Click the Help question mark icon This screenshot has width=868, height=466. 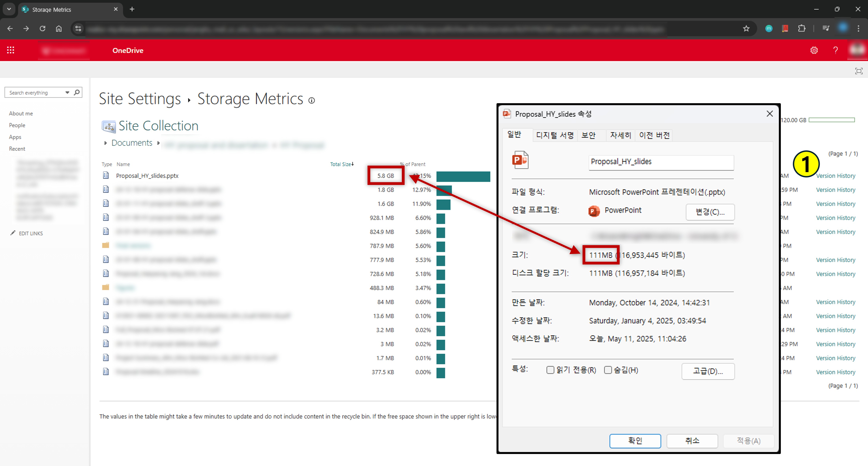tap(835, 50)
